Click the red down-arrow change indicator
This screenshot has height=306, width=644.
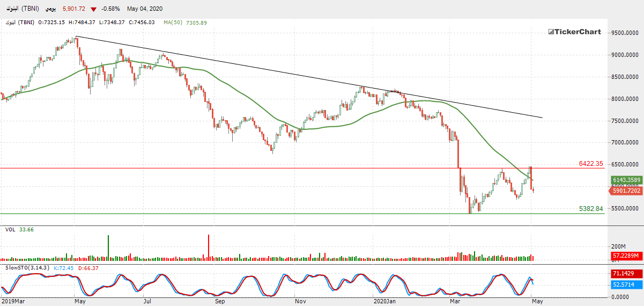point(94,10)
